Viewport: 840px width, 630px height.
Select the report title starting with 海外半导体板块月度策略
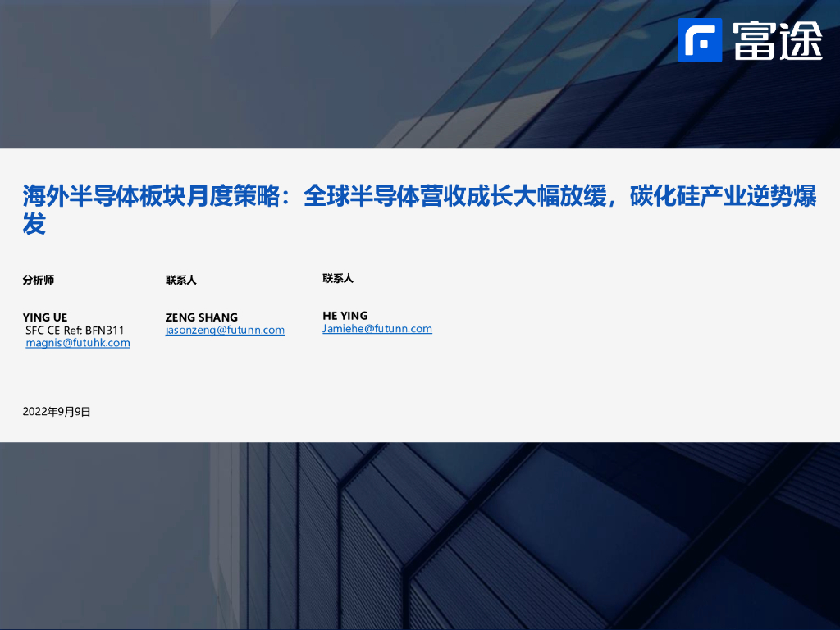(x=419, y=209)
